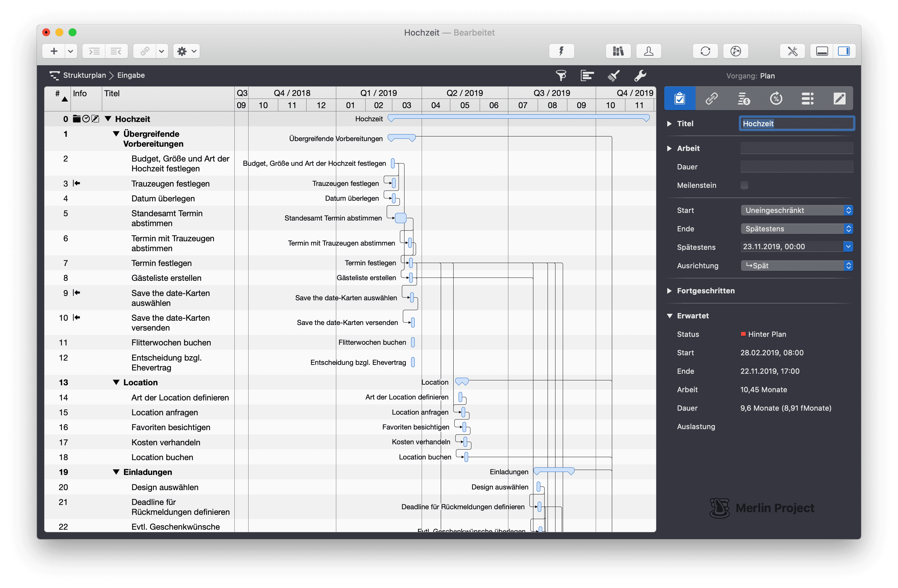Expand the Fortgeschritten section
This screenshot has height=588, width=898.
[669, 291]
